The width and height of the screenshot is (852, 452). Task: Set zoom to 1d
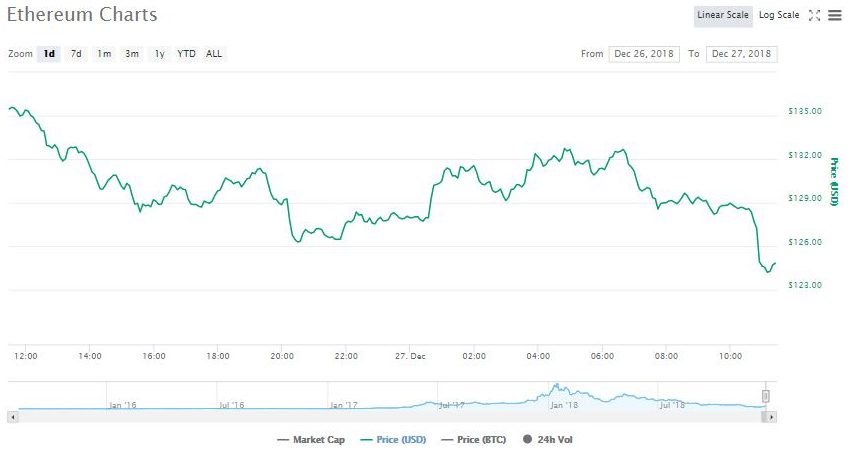click(x=49, y=54)
